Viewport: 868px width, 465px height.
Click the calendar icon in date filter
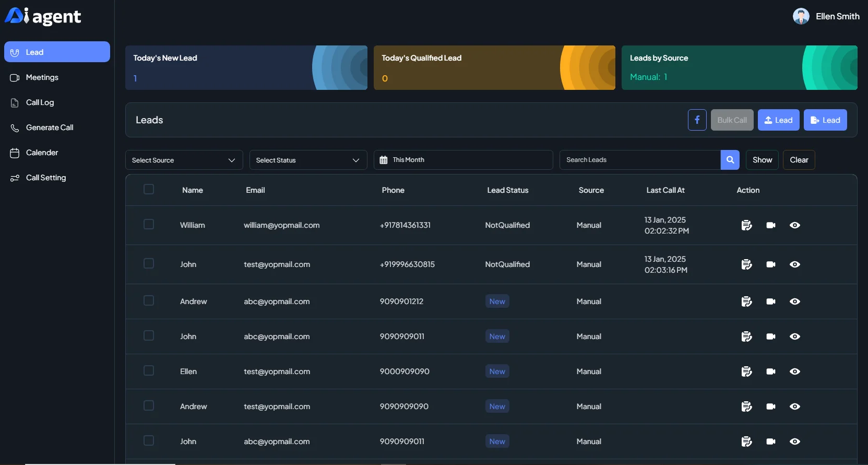pyautogui.click(x=384, y=160)
